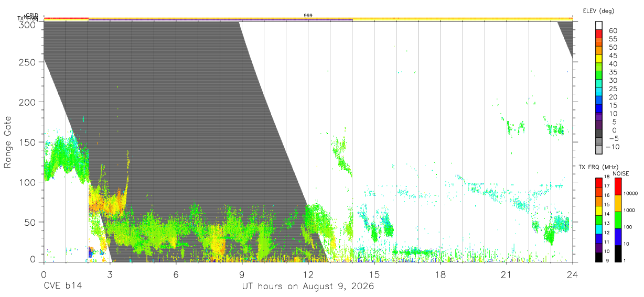Screen dimensions: 644x297
Task: Click y-axis tick label '200'
Action: pos(27,102)
